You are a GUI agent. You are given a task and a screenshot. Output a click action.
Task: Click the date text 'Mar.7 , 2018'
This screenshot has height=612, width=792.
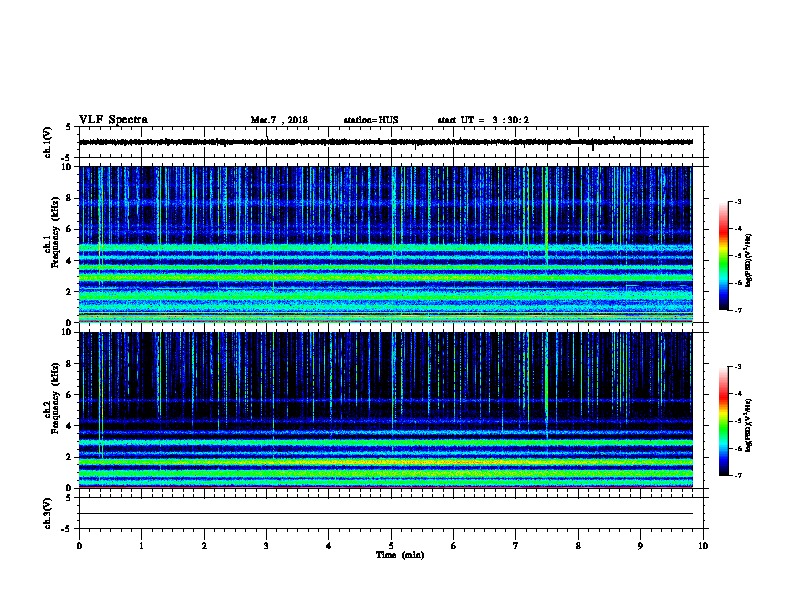[x=279, y=120]
